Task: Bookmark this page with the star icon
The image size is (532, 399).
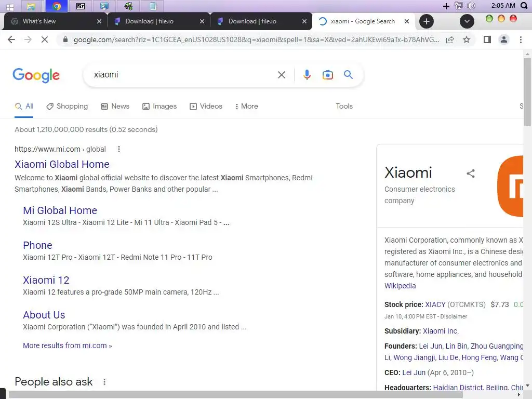Action: (467, 39)
